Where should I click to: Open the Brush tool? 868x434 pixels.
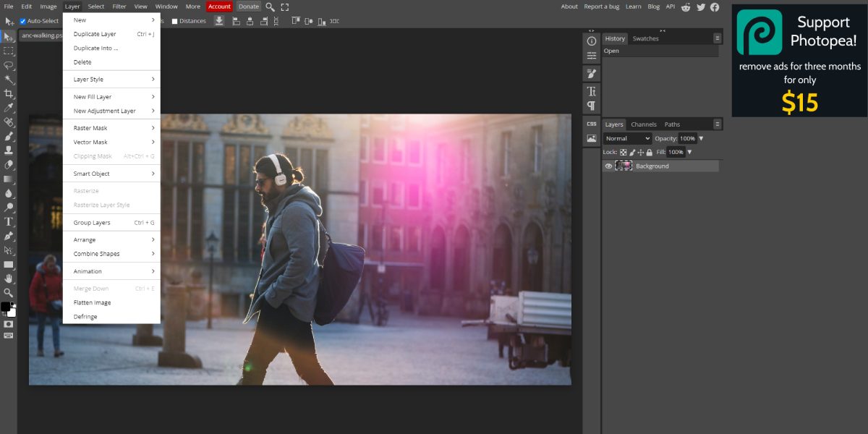[x=9, y=136]
